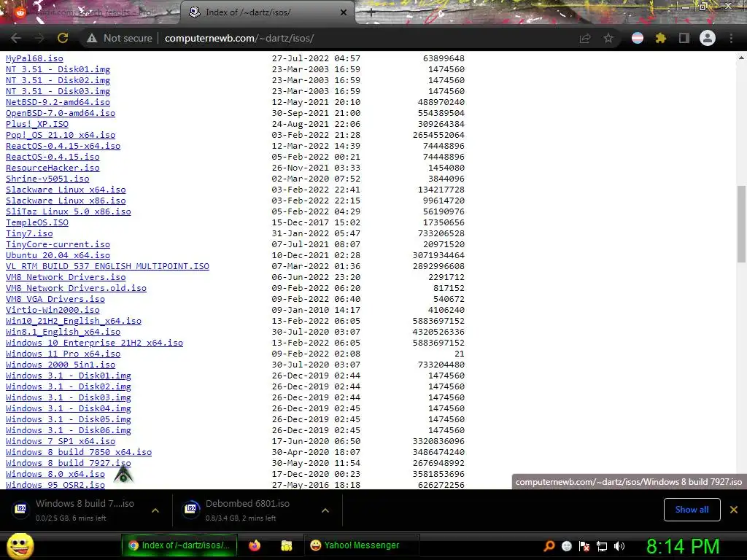Open Chrome's three-dot menu

[x=731, y=38]
